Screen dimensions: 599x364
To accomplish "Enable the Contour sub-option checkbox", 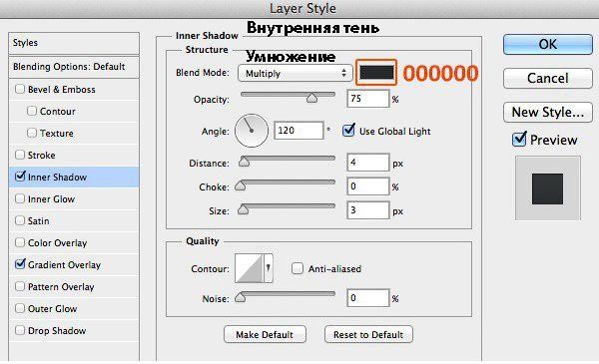I will coord(32,111).
